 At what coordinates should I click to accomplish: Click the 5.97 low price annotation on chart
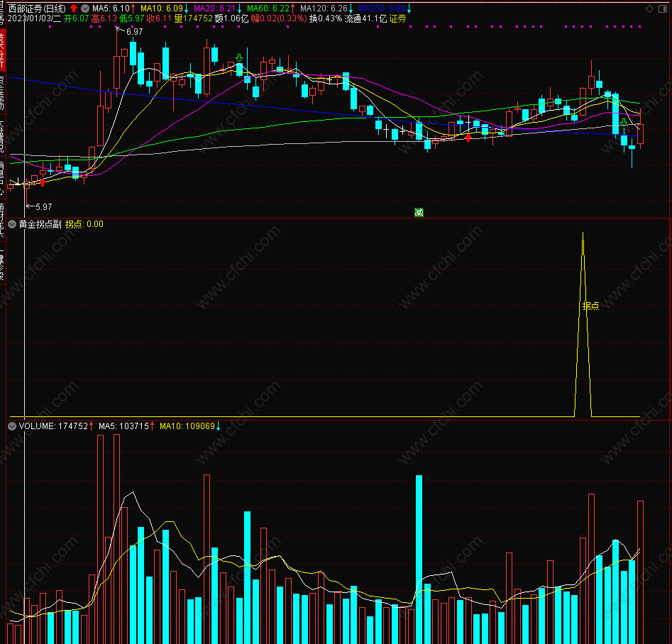click(44, 207)
